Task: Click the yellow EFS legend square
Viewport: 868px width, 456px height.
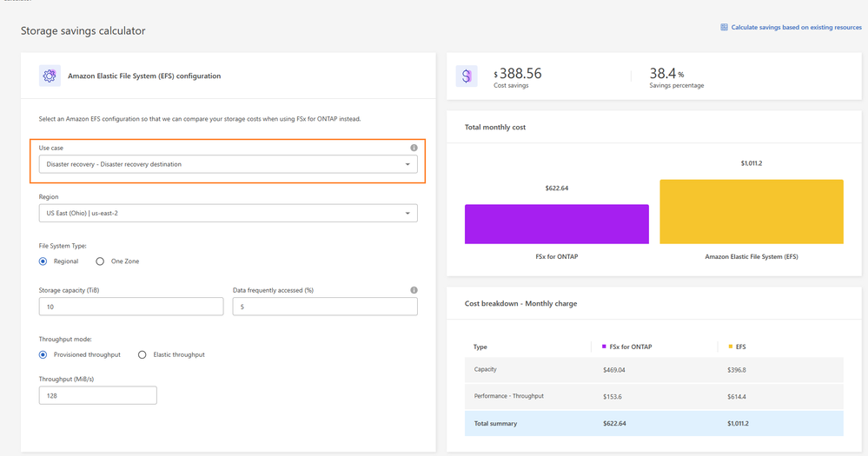Action: click(x=731, y=347)
